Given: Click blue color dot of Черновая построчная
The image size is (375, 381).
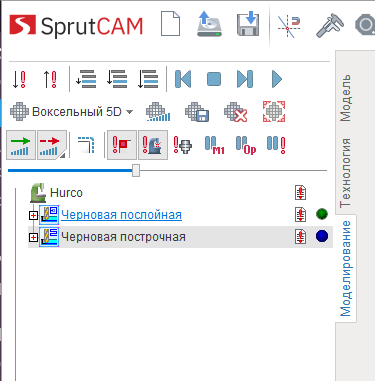Looking at the screenshot, I should (322, 236).
